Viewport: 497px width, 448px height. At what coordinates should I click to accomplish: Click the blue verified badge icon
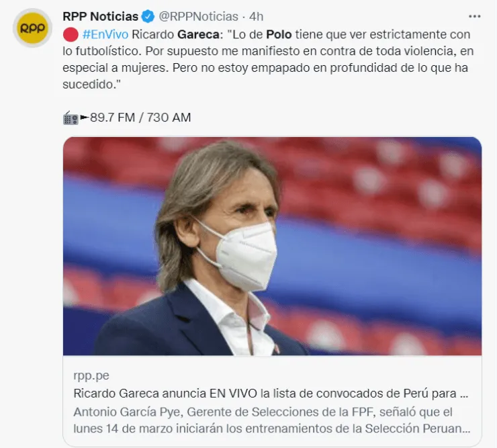point(148,17)
